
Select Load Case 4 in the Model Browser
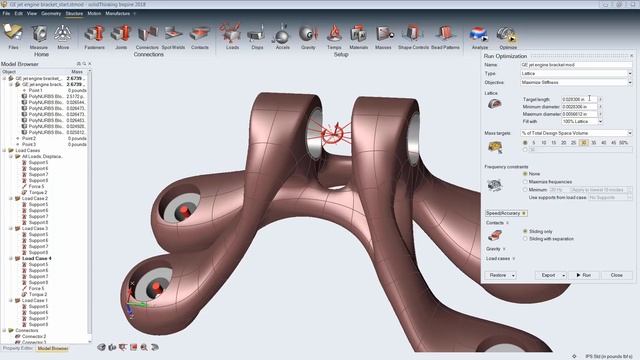(37, 258)
